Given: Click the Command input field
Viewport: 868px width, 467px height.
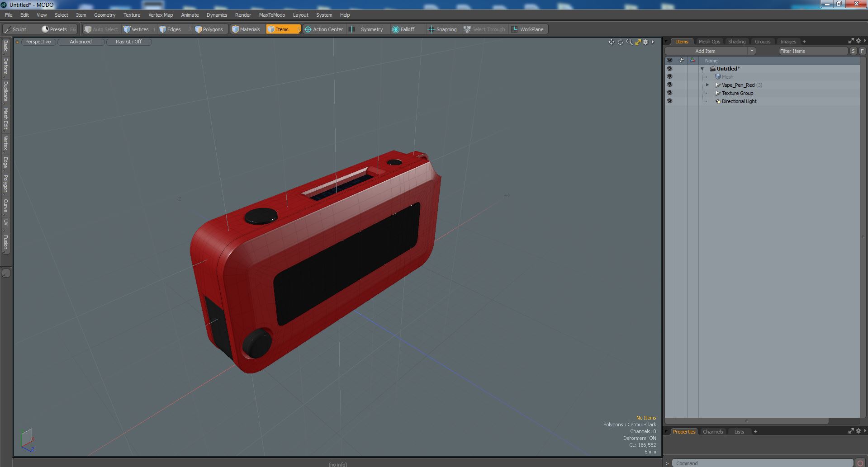Looking at the screenshot, I should 763,463.
